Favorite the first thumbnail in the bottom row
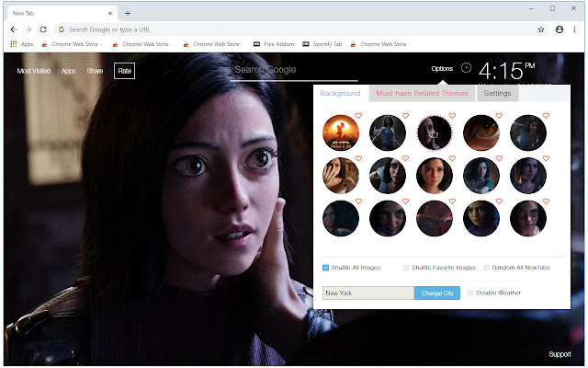 coord(358,201)
